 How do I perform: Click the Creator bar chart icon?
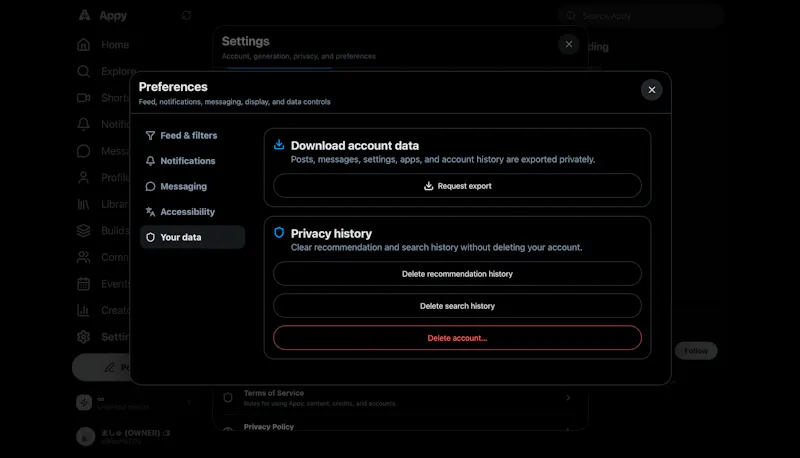click(84, 310)
